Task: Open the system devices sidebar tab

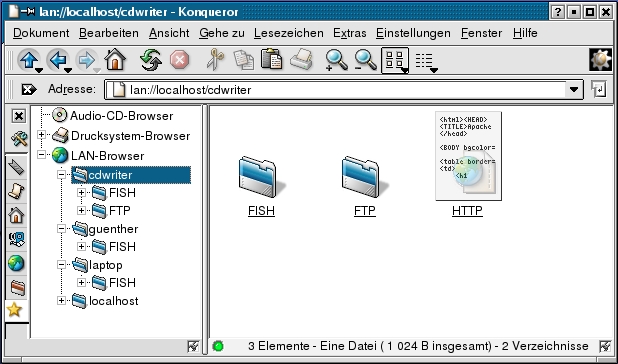Action: point(16,239)
